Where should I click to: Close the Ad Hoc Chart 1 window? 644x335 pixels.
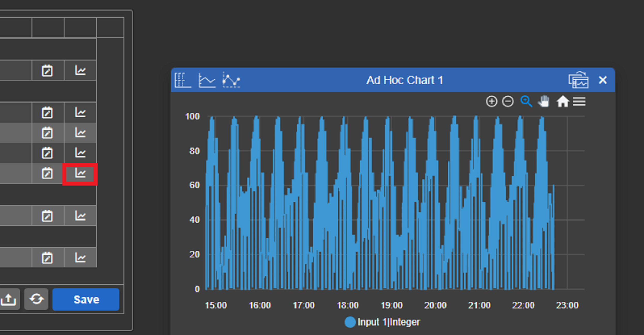click(603, 80)
